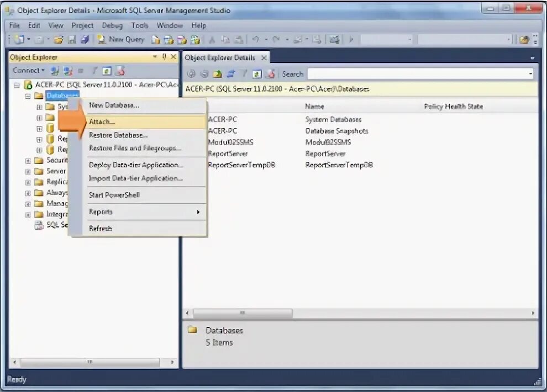This screenshot has width=547, height=392.
Task: Click the Analysis Services DMX Query icon
Action: [182, 40]
